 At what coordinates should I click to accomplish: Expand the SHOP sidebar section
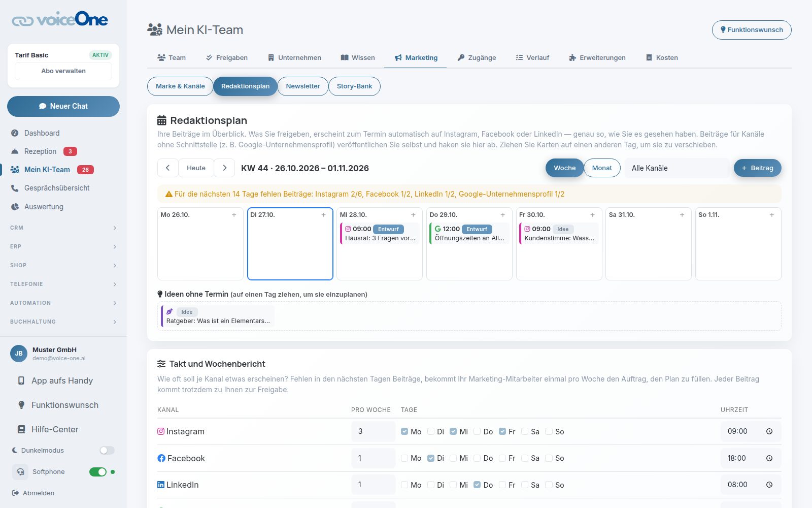[x=63, y=266]
